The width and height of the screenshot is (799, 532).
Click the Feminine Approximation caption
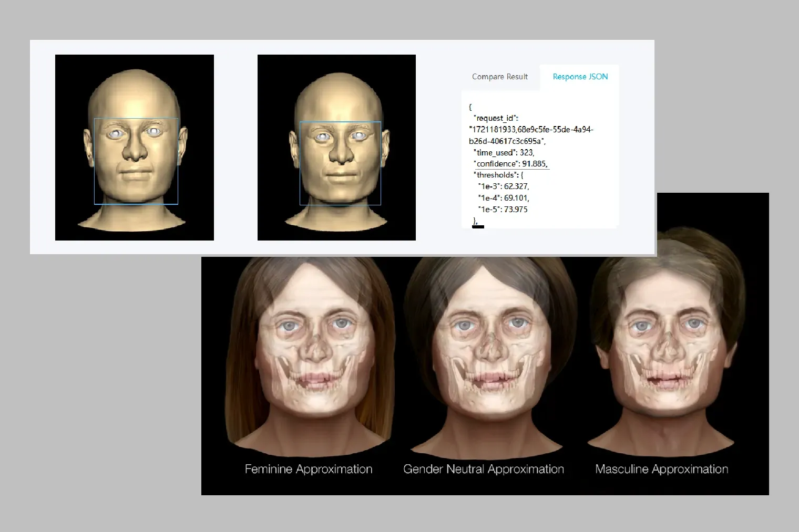(x=309, y=469)
